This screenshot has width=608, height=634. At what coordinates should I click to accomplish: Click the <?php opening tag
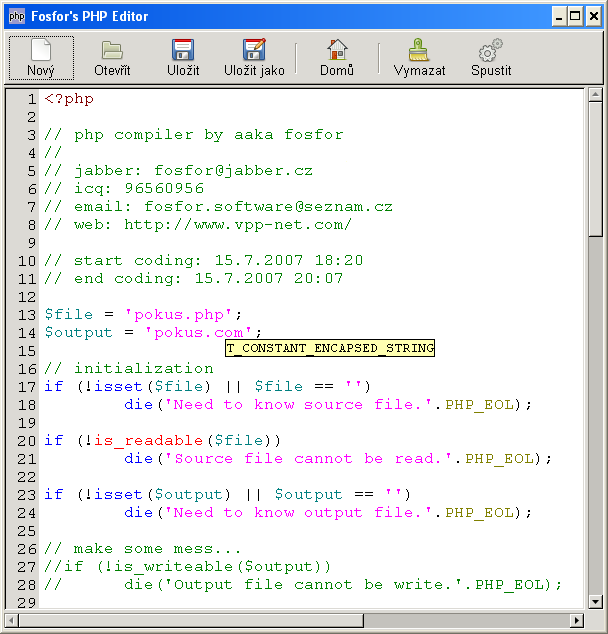click(x=69, y=99)
